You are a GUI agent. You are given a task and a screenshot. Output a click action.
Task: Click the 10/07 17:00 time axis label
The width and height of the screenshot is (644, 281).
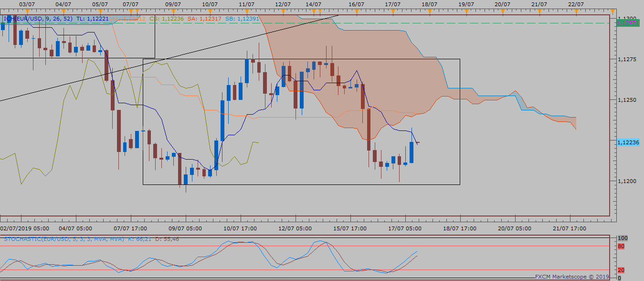241,228
